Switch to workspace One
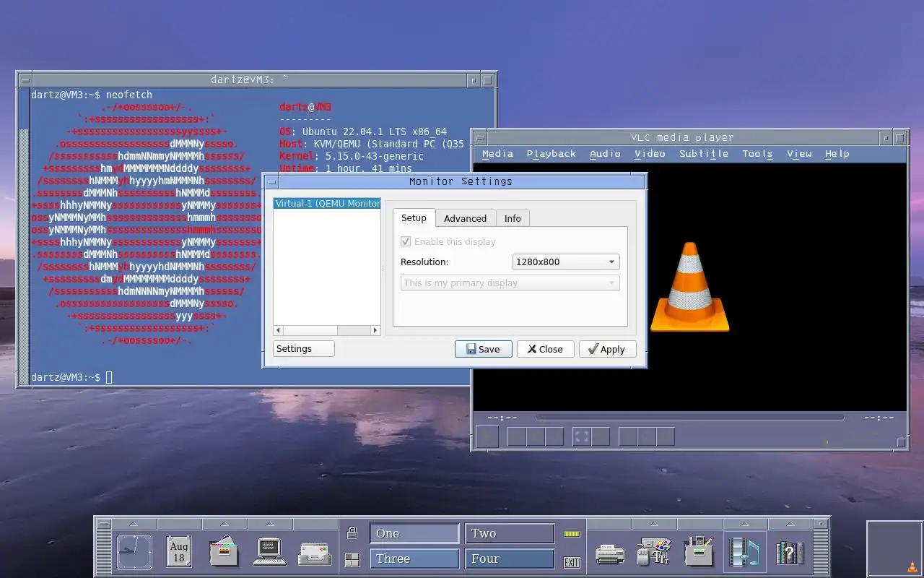Screen dimensions: 924x578 414,533
